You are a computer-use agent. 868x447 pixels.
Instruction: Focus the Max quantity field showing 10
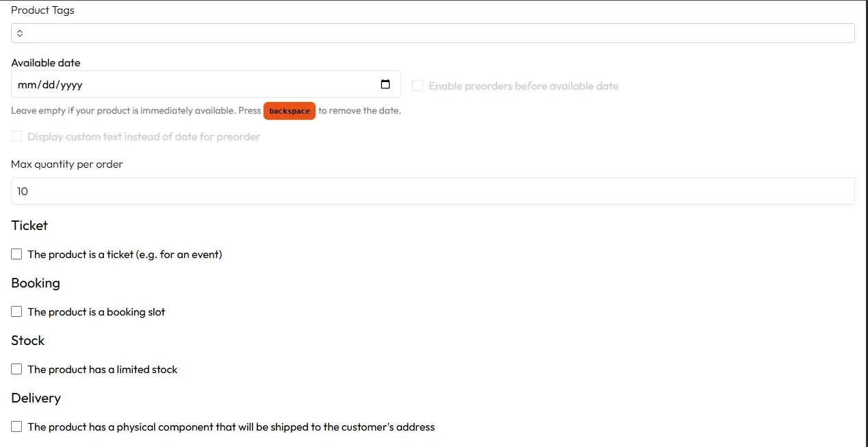pos(433,192)
